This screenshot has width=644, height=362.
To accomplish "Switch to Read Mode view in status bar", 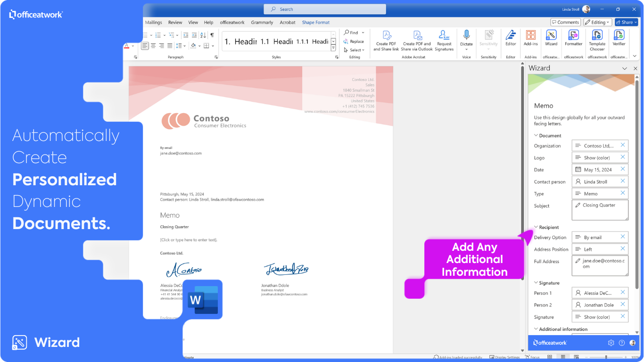I will tap(549, 357).
